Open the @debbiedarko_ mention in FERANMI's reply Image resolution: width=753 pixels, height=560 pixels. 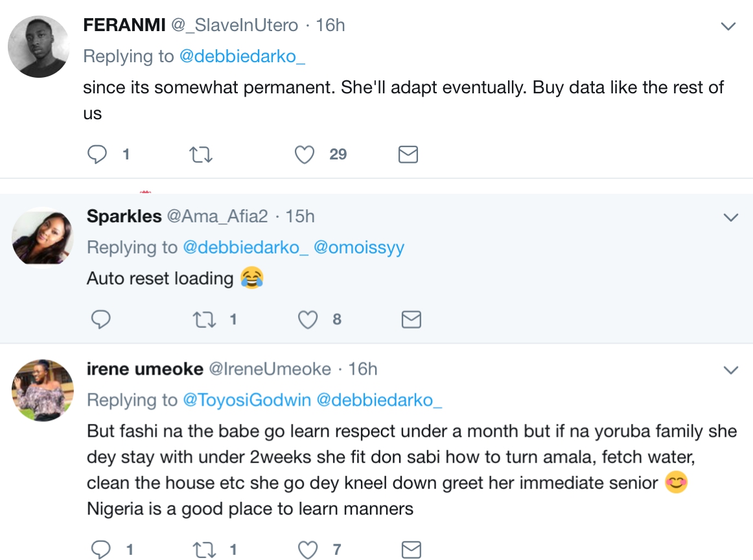pos(242,56)
